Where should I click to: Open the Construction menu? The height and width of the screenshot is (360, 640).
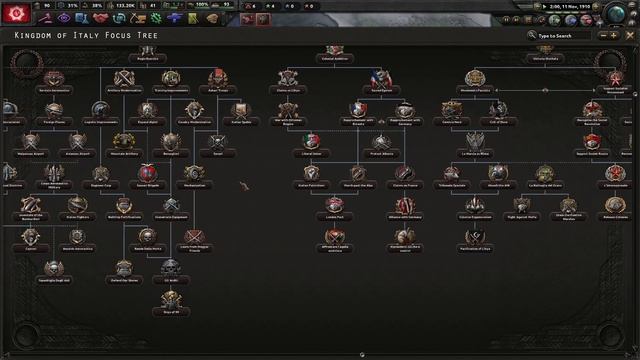[x=138, y=18]
